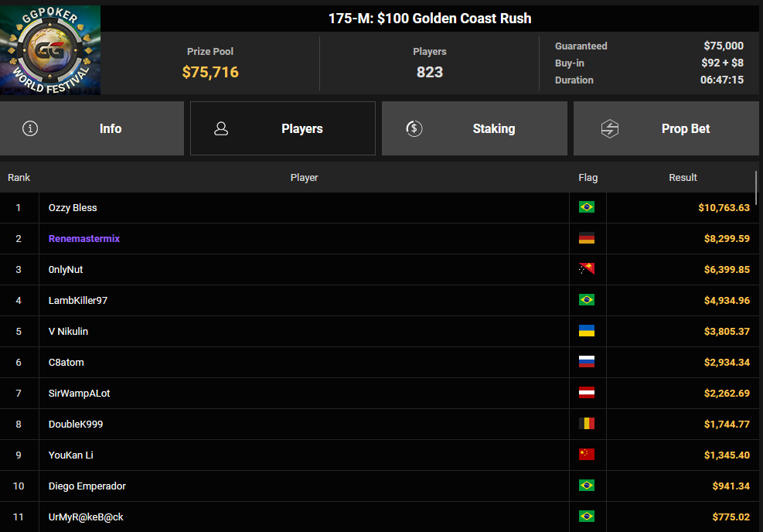Click the GGPoker World Festival logo
The width and height of the screenshot is (763, 532).
click(50, 50)
